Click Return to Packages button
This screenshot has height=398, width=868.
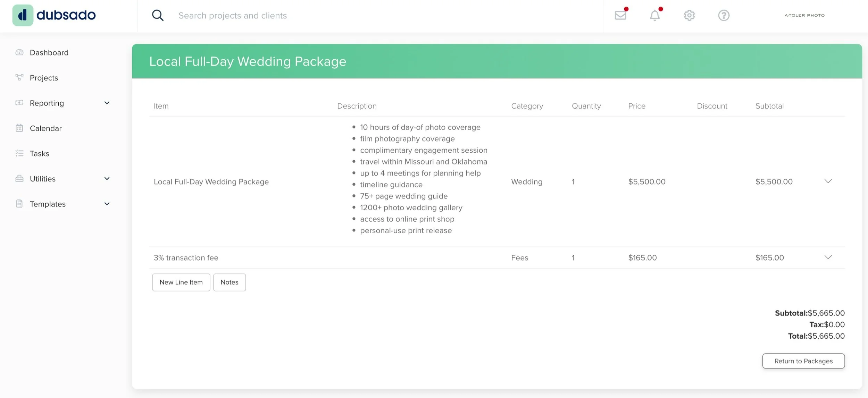point(803,361)
